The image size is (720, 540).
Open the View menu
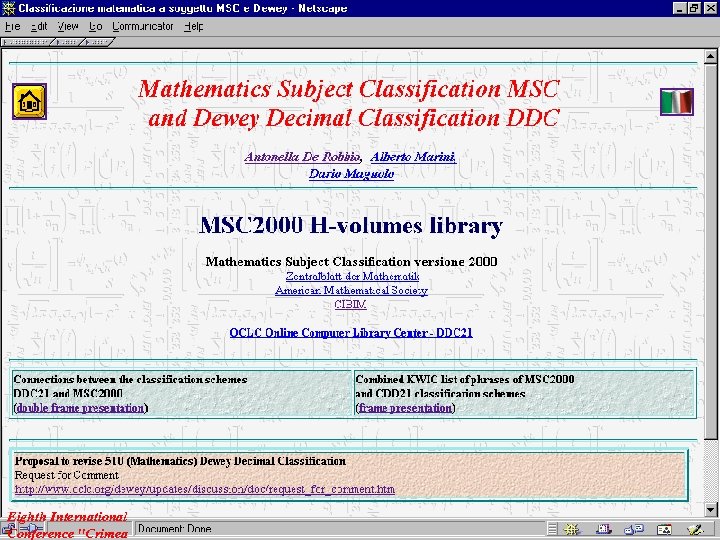tap(68, 27)
